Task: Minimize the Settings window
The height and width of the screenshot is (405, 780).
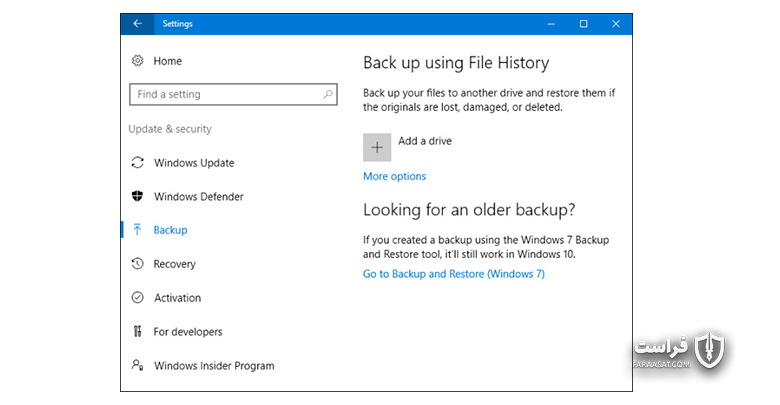Action: pos(551,24)
